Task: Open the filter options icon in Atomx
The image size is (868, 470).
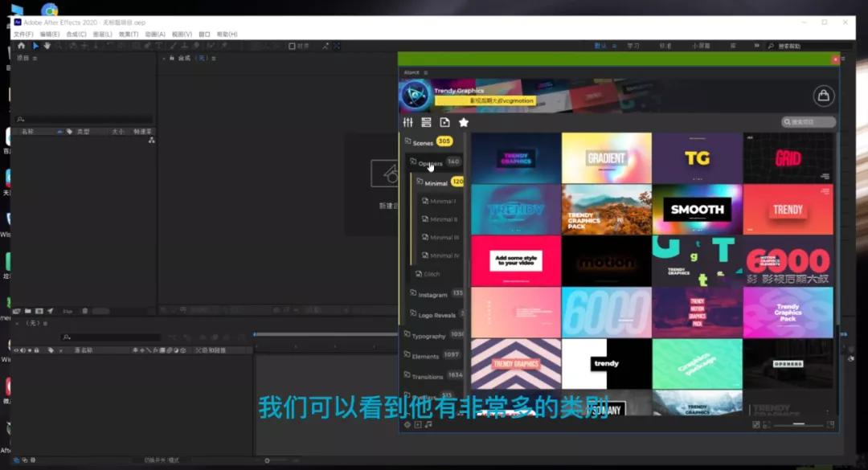Action: click(x=407, y=122)
